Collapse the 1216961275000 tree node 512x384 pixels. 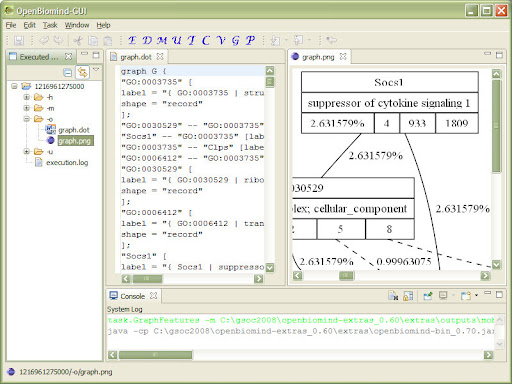(14, 86)
